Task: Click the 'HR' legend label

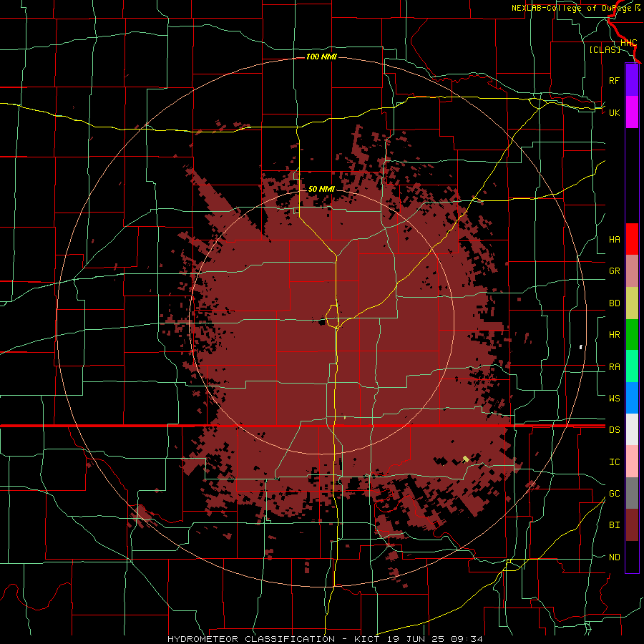Action: point(614,335)
